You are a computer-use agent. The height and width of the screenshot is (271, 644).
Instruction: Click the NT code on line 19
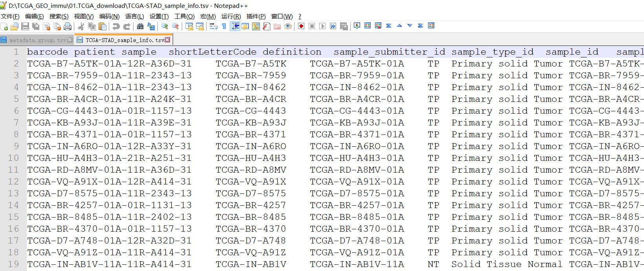click(x=433, y=264)
